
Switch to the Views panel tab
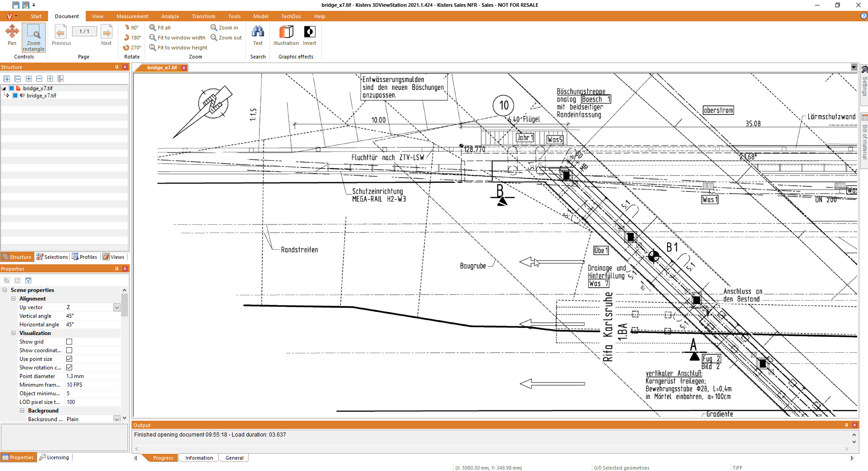113,257
